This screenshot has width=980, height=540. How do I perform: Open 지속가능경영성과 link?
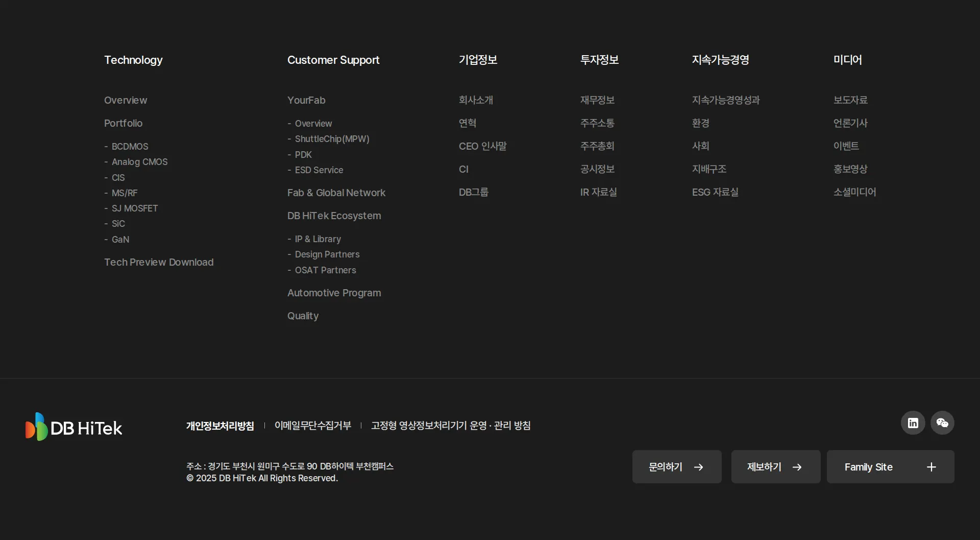tap(726, 100)
